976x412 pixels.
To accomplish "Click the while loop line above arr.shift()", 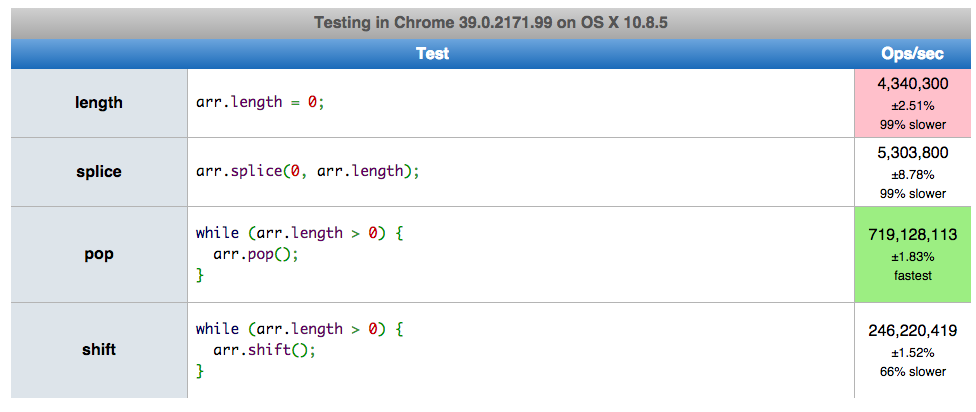I will (x=300, y=329).
